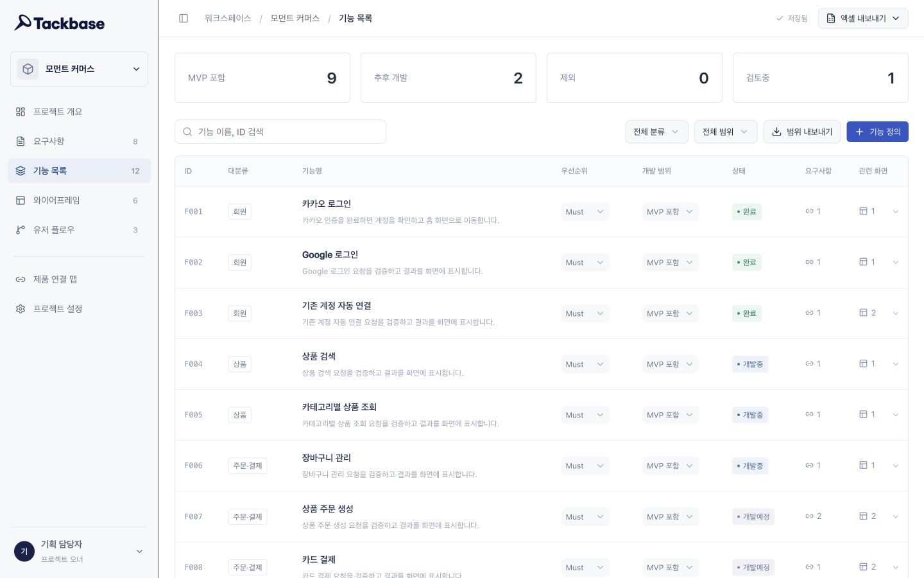
Task: Click the search magnifier icon
Action: (187, 132)
